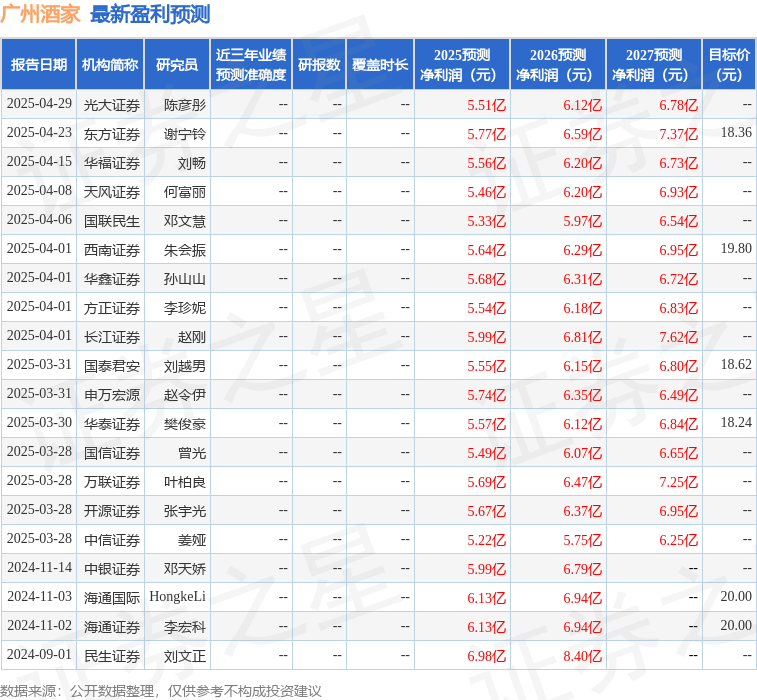The height and width of the screenshot is (700, 757).
Task: Click the 覆盖时长 column header
Action: [x=380, y=64]
